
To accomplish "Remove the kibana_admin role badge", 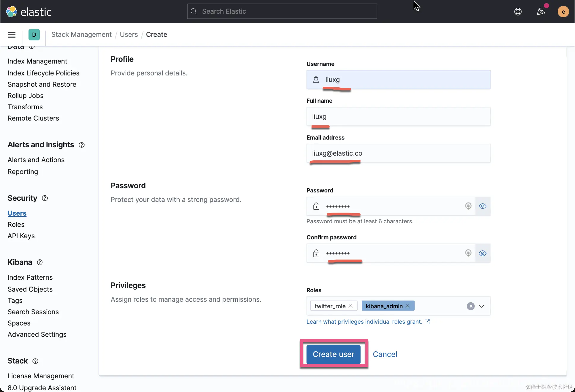I will [407, 306].
